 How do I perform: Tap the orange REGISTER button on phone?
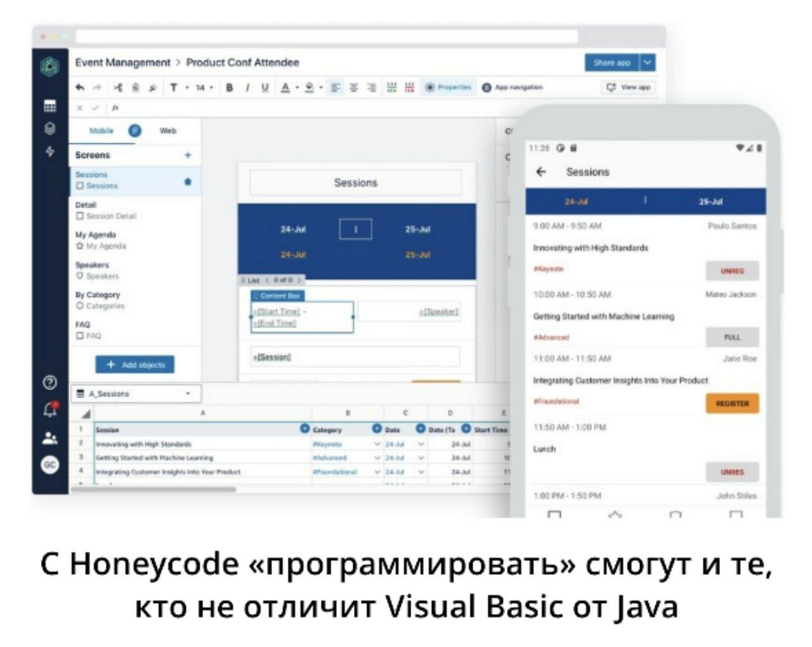click(732, 403)
